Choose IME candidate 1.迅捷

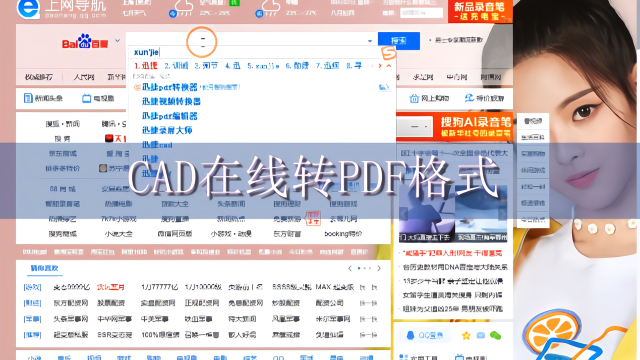[x=146, y=65]
